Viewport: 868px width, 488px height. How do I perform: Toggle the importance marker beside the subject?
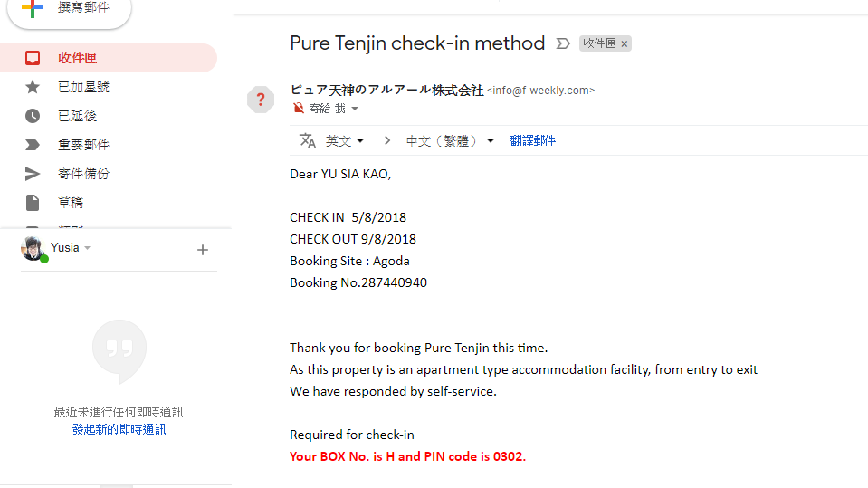click(x=563, y=43)
